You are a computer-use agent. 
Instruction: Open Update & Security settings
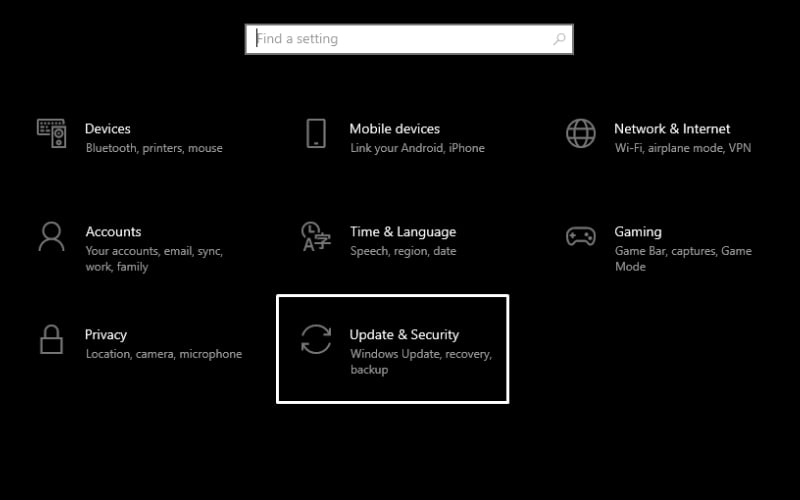[x=392, y=349]
